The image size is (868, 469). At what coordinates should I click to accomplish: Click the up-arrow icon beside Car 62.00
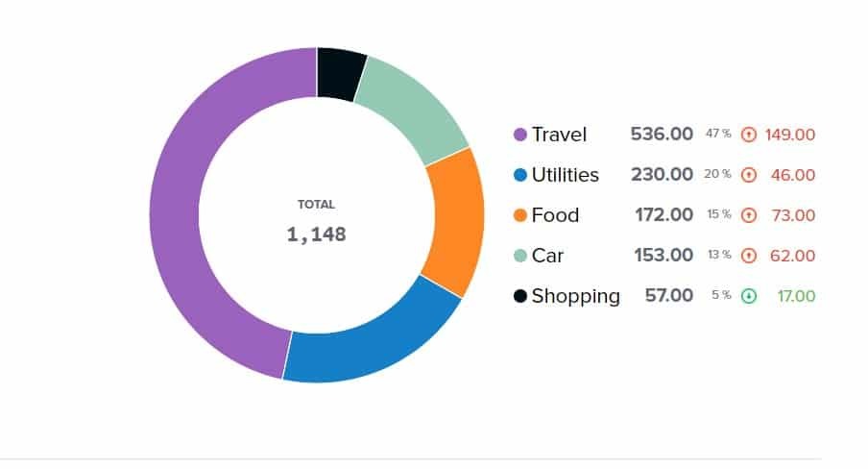click(750, 256)
